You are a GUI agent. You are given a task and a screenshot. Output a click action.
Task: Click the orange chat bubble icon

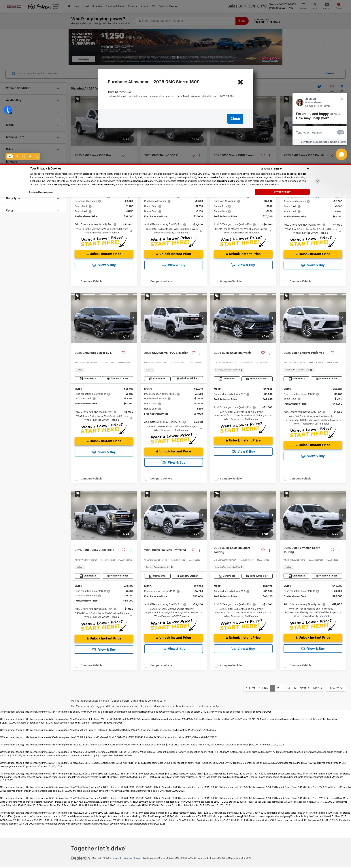pos(341,154)
